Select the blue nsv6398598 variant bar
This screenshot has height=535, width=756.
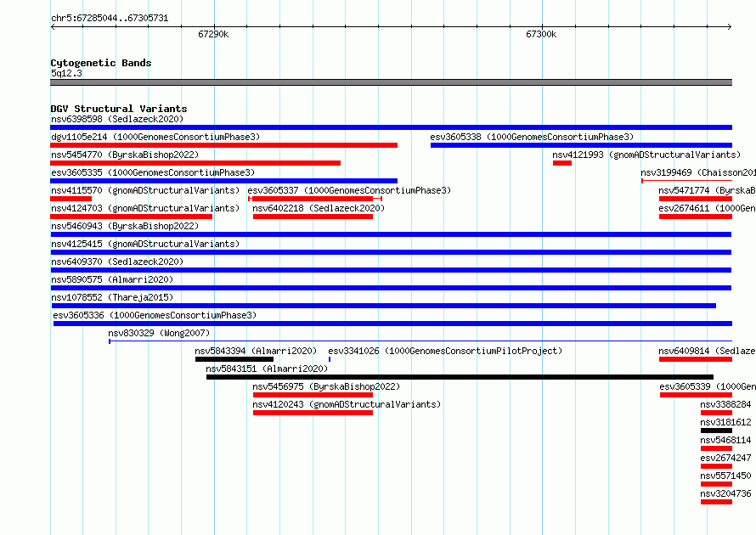391,127
